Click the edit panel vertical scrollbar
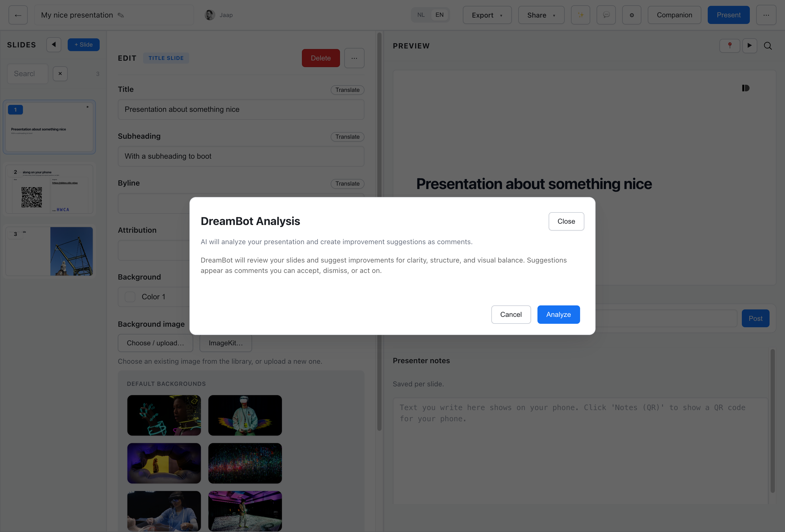Screen dimensions: 785x532 [x=379, y=232]
